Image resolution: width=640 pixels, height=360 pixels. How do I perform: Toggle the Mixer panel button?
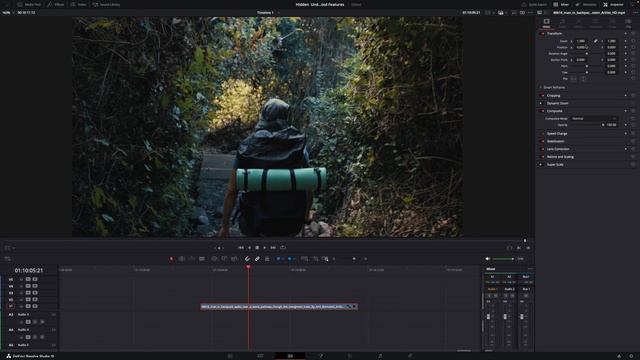pyautogui.click(x=561, y=4)
